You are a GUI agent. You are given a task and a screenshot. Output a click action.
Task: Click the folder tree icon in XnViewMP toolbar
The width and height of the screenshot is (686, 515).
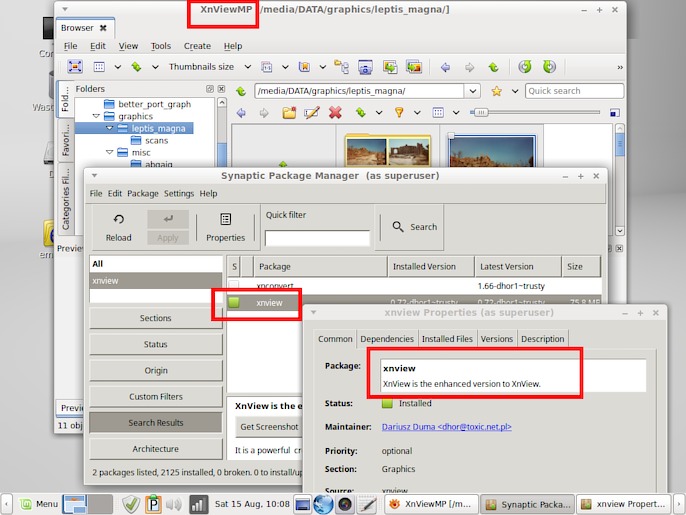[x=341, y=67]
